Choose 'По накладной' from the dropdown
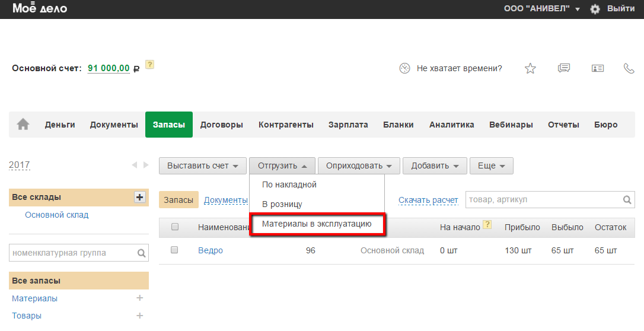This screenshot has height=331, width=644. [289, 184]
